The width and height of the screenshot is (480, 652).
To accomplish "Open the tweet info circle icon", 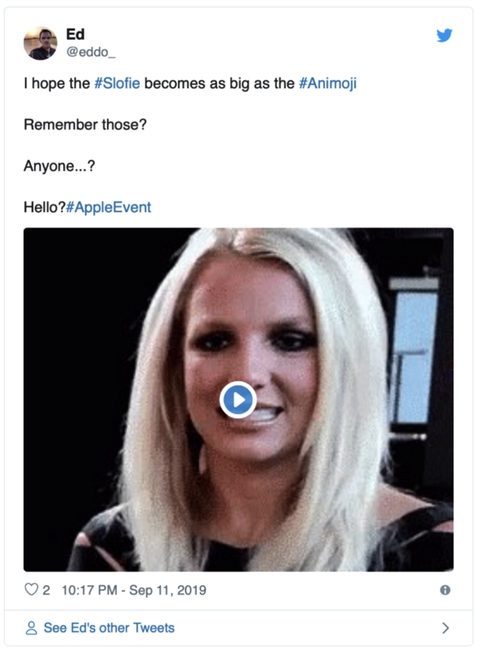I will click(x=445, y=590).
